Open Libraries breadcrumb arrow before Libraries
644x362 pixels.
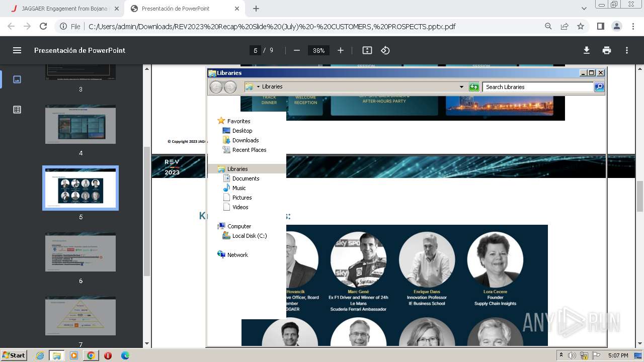tap(258, 86)
